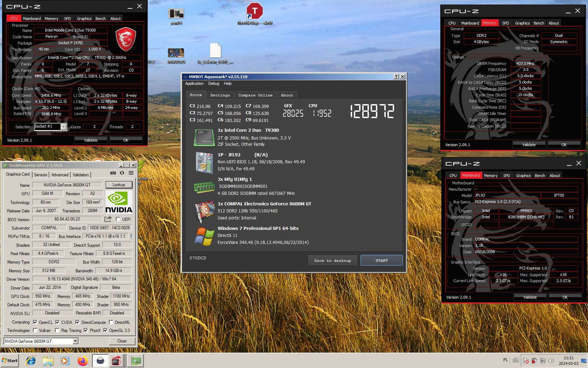The width and height of the screenshot is (588, 368).
Task: Open the GPU-Z hamburger menu
Action: click(x=131, y=173)
